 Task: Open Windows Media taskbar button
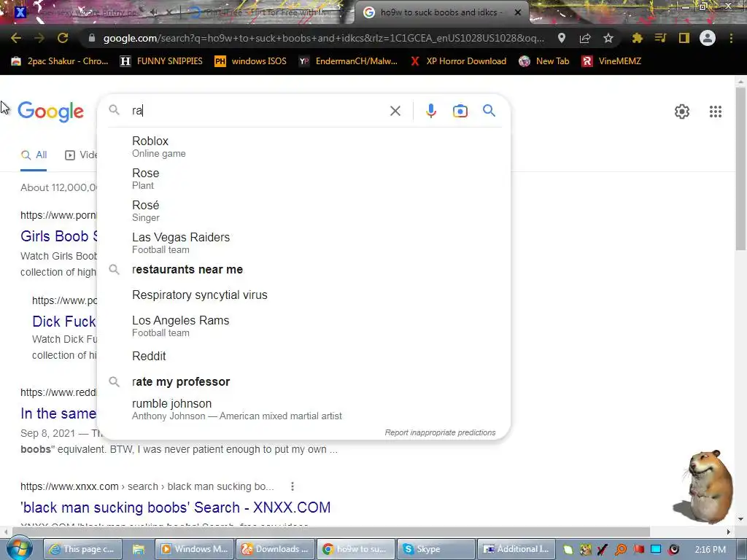[x=195, y=549]
